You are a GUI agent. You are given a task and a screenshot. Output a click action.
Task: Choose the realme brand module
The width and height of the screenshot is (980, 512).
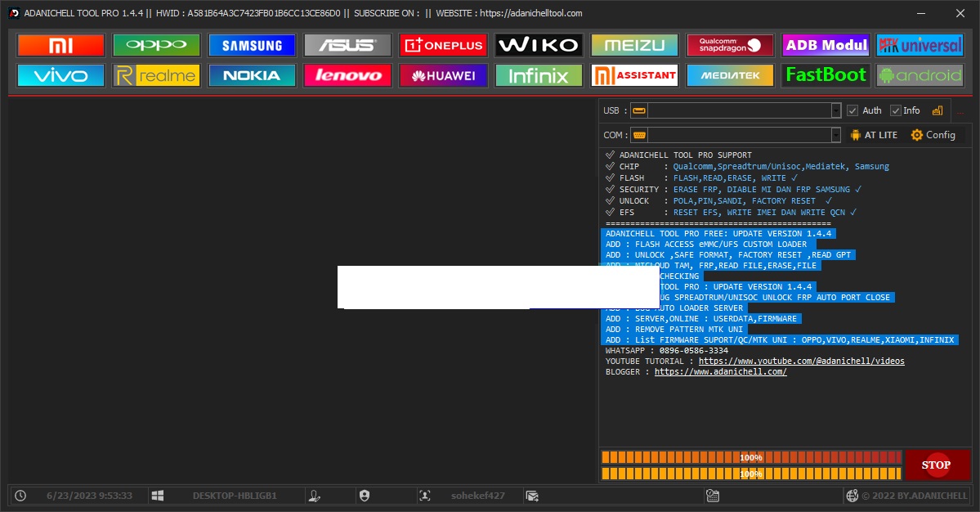pos(156,75)
